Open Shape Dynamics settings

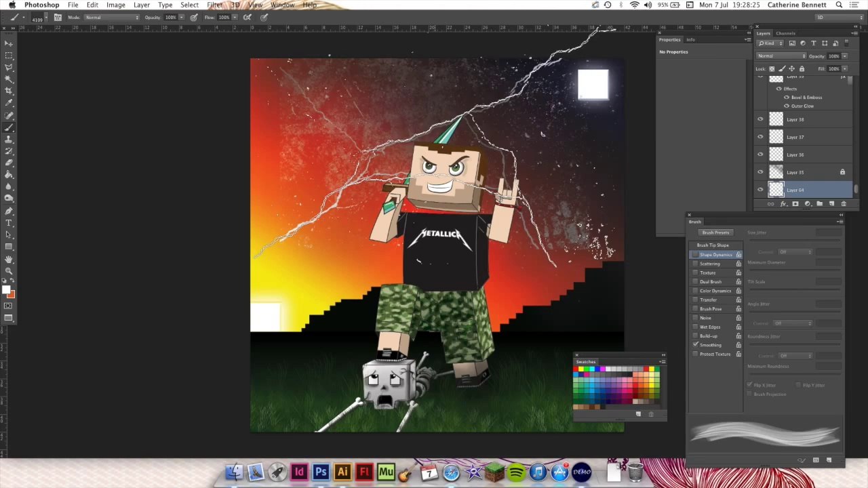716,255
